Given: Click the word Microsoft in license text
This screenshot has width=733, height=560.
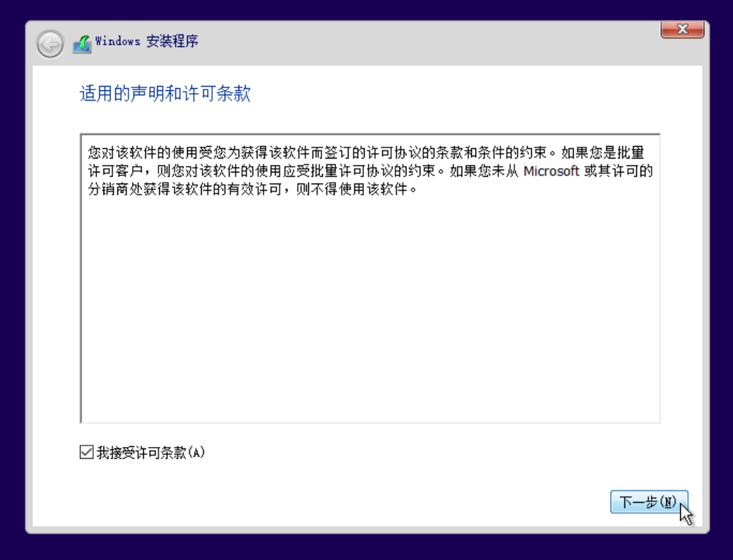Looking at the screenshot, I should (551, 171).
